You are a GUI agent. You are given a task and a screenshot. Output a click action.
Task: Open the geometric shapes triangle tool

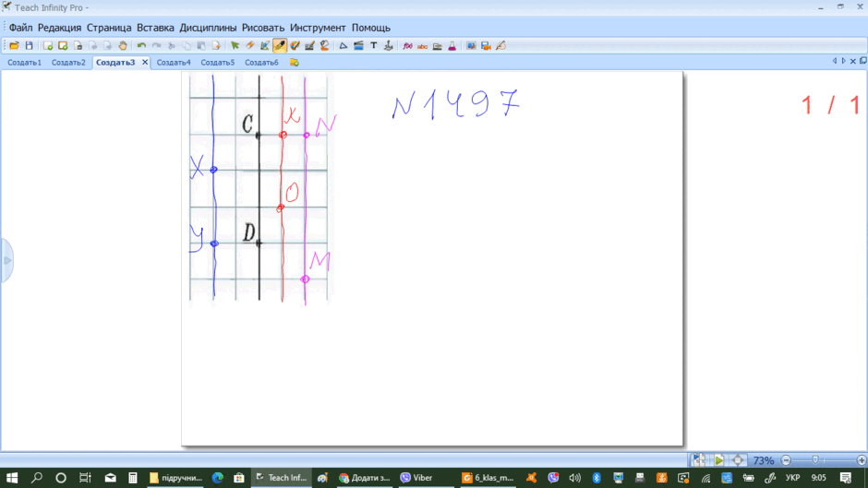[344, 46]
